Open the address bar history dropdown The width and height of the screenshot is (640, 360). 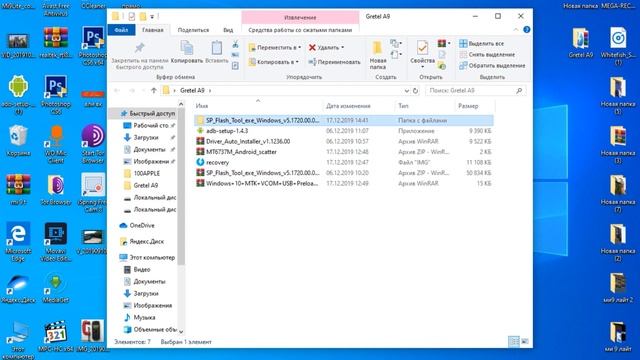407,91
